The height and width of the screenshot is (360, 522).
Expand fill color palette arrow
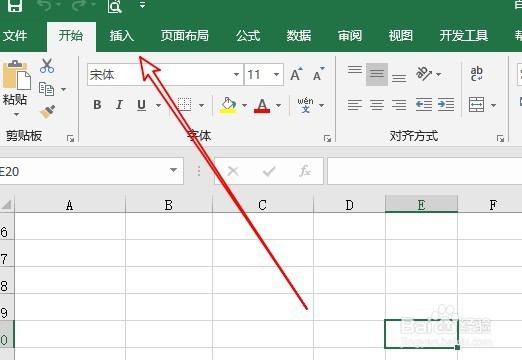coord(244,105)
